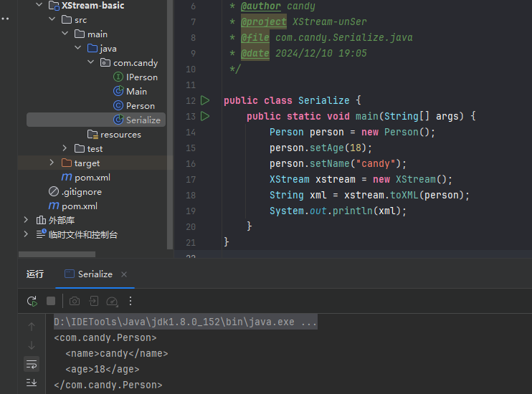Viewport: 532px width, 394px height.
Task: Select the Person class icon
Action: coord(118,106)
